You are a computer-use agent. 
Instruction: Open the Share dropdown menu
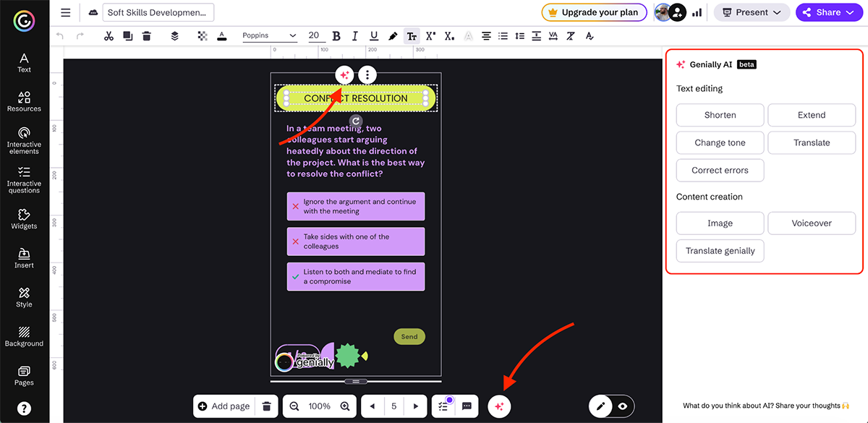tap(829, 12)
